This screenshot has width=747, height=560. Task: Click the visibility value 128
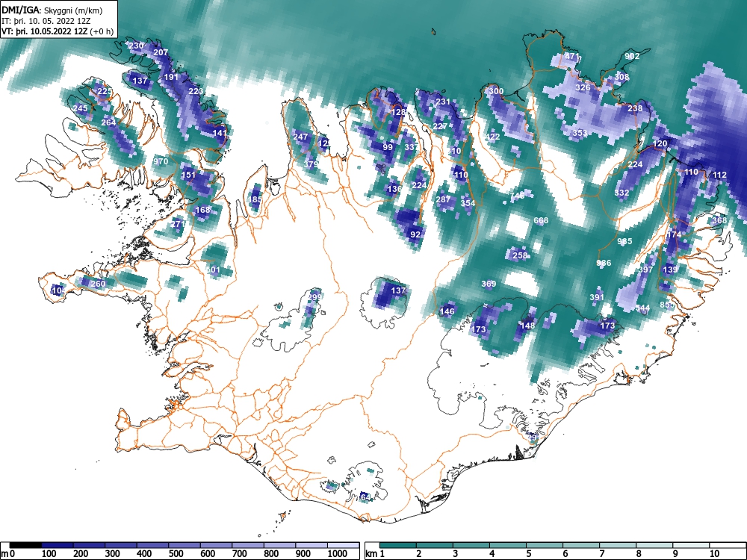tap(398, 113)
